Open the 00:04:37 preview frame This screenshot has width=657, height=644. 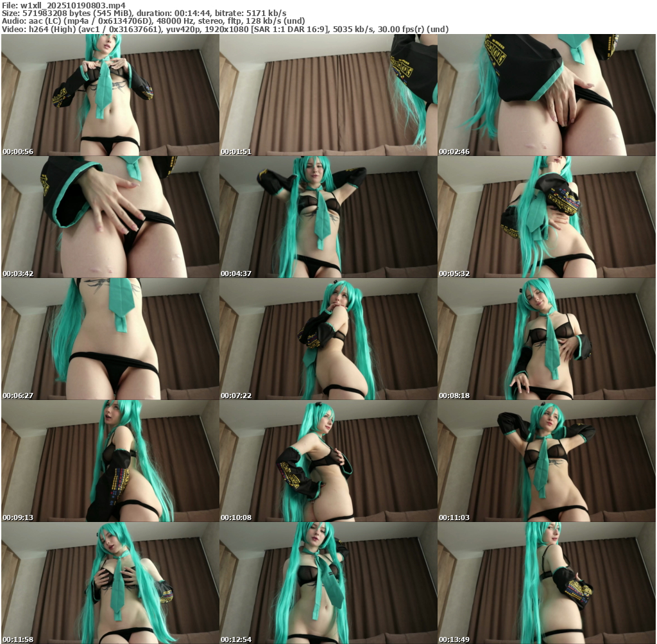coord(328,217)
